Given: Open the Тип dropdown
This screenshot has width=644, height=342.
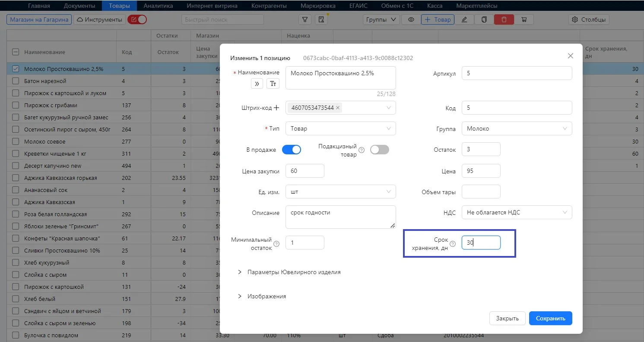Looking at the screenshot, I should (x=341, y=128).
